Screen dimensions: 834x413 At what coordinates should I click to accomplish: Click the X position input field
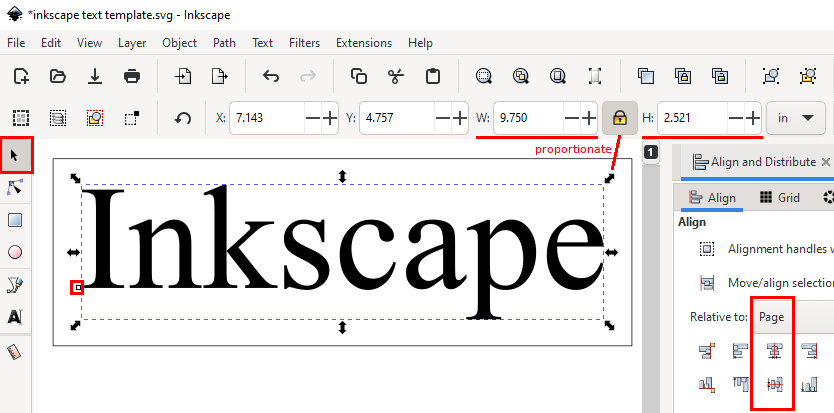point(268,118)
